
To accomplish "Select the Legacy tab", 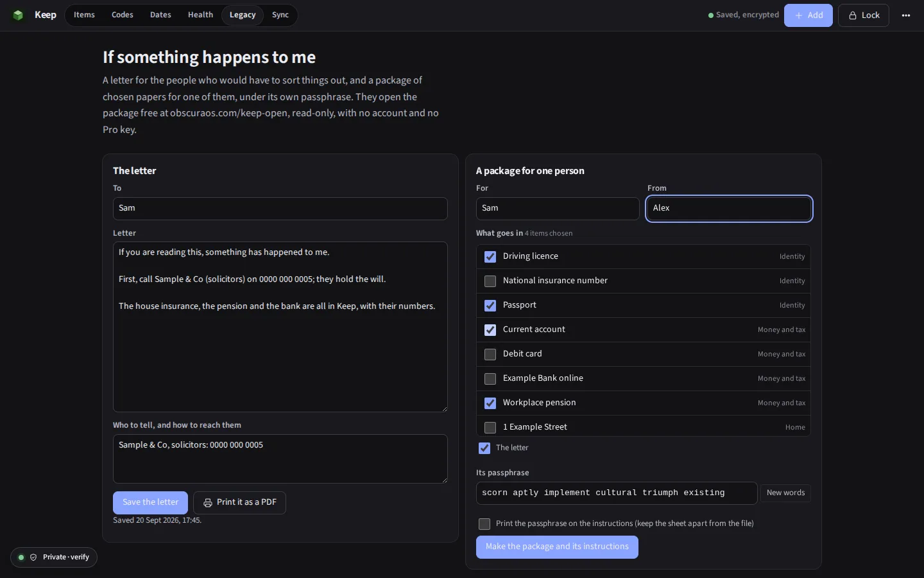I will click(x=243, y=15).
